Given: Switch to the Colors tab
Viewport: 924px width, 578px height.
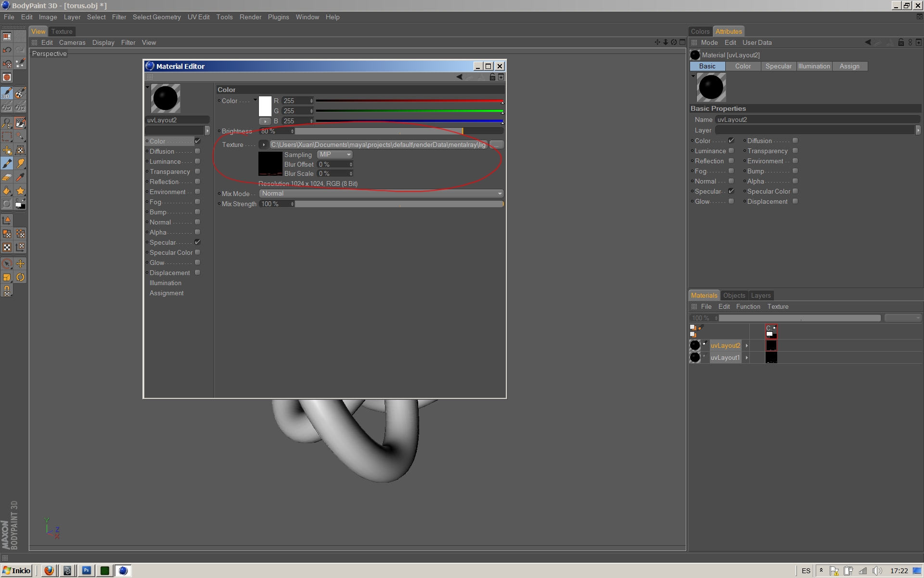Looking at the screenshot, I should coord(700,31).
